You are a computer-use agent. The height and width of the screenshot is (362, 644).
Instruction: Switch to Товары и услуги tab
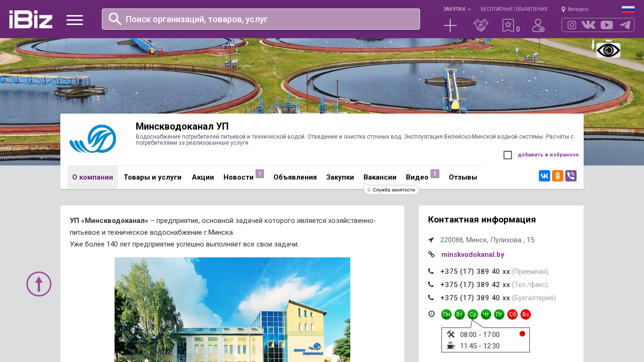point(153,177)
